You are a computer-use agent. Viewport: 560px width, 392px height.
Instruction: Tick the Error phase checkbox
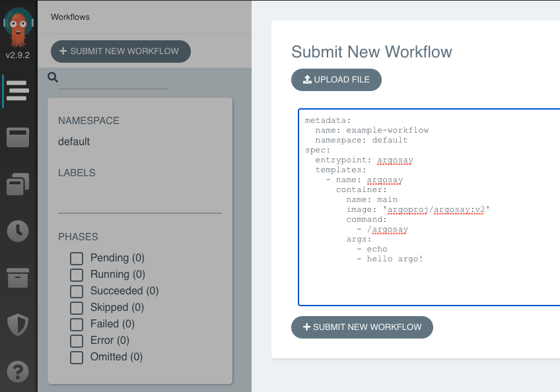click(x=77, y=341)
